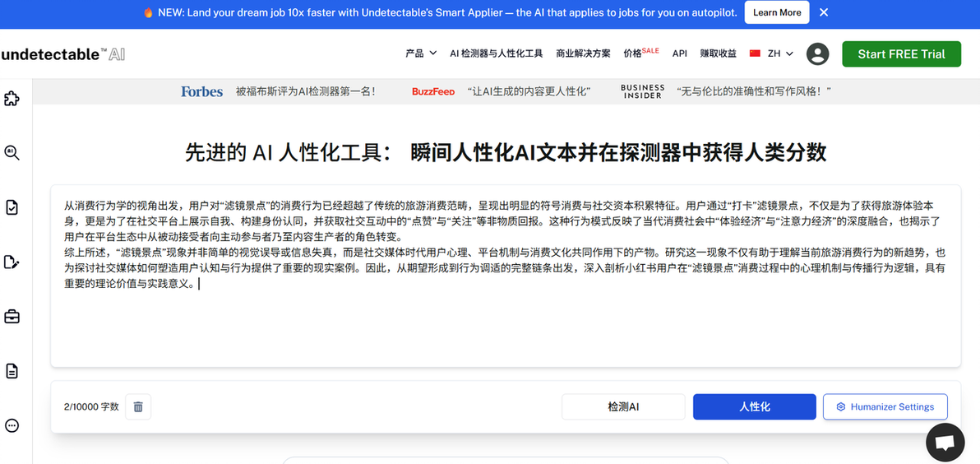Click the more options ellipsis icon
The image size is (980, 464).
(12, 426)
